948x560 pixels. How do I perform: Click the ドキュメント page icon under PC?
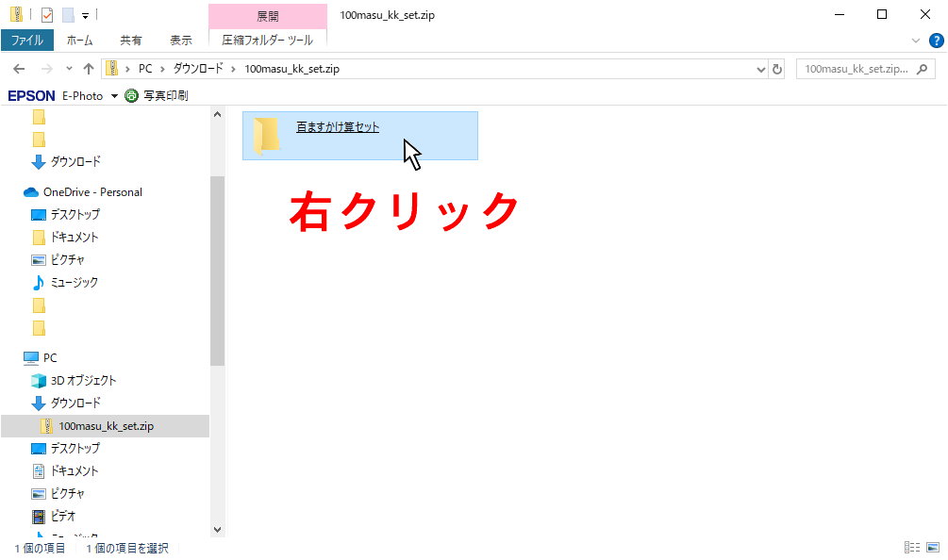(38, 471)
